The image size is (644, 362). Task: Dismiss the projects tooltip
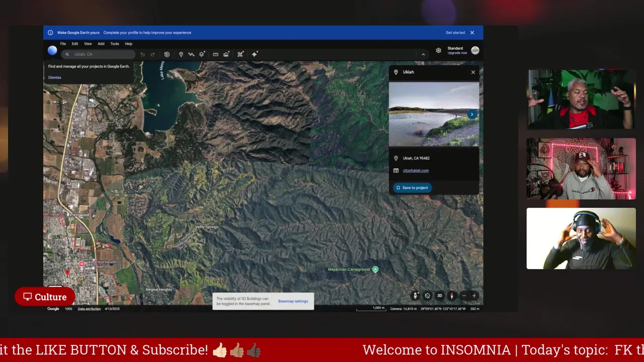coord(55,77)
